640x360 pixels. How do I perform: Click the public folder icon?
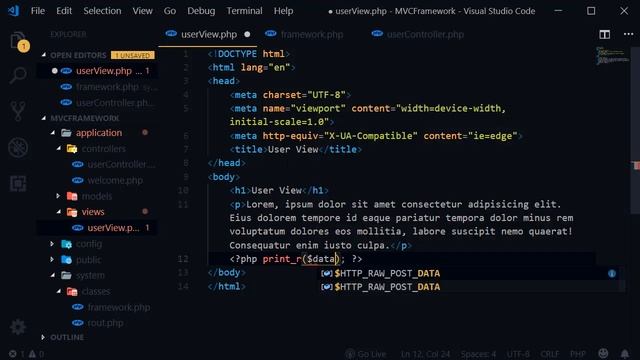[67, 260]
